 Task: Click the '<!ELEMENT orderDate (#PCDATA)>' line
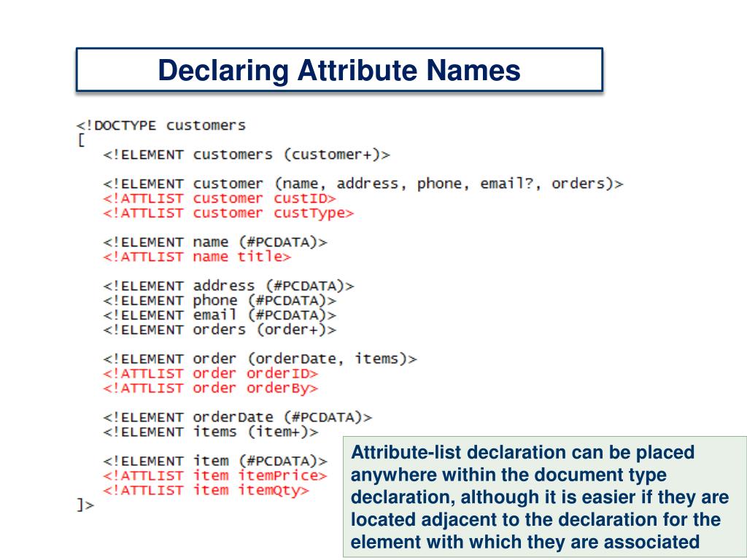[x=238, y=418]
